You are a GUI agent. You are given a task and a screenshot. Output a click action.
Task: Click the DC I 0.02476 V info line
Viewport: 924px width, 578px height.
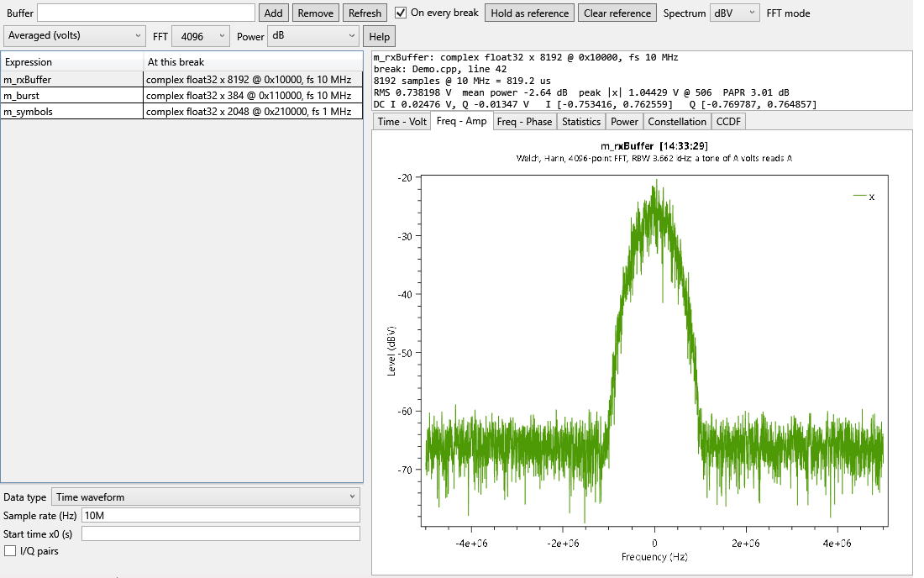[x=596, y=104]
